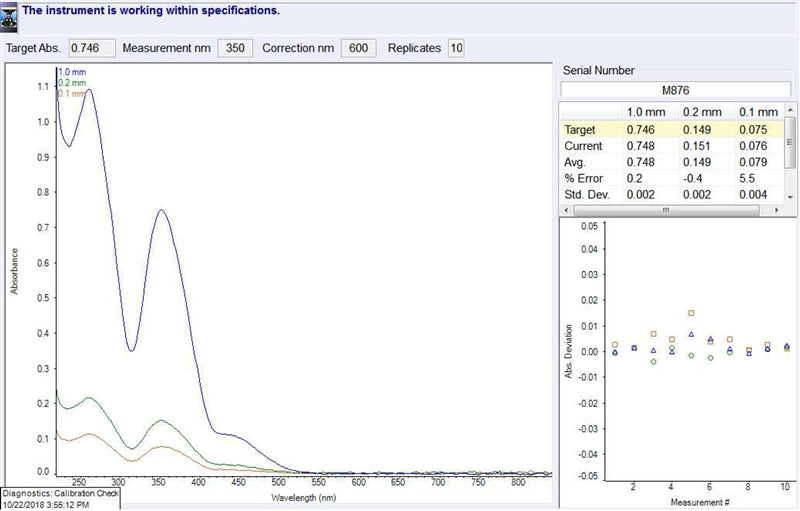Screen dimensions: 800x511
Task: Select the 0.1 mm legend entry
Action: 71,94
